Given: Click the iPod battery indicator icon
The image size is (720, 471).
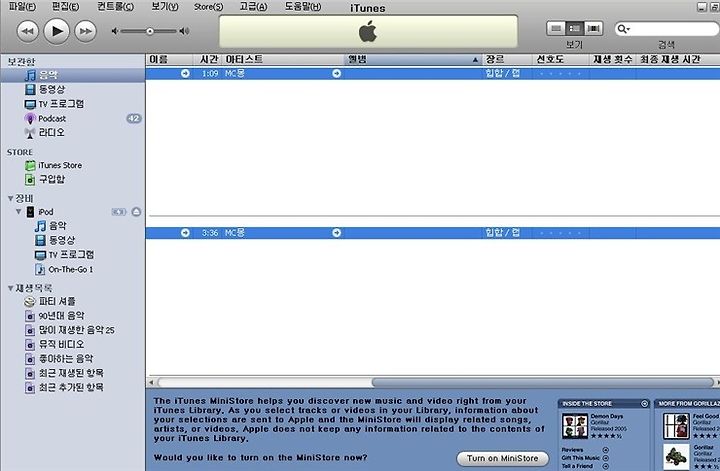Looking at the screenshot, I should pos(118,212).
